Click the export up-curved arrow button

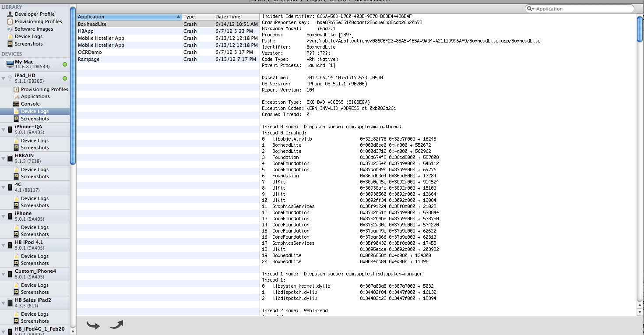pyautogui.click(x=116, y=324)
